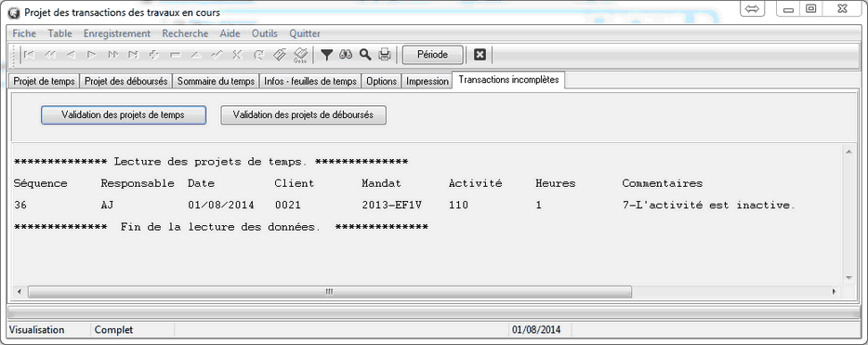Click the filter funnel icon
The width and height of the screenshot is (868, 345).
click(327, 55)
